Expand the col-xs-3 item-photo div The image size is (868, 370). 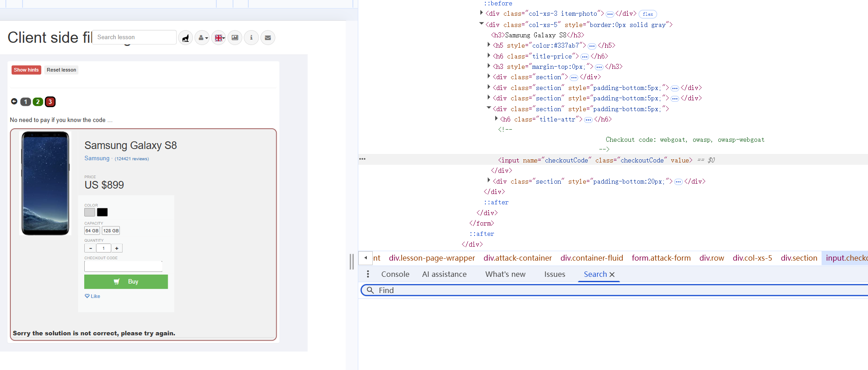[481, 14]
